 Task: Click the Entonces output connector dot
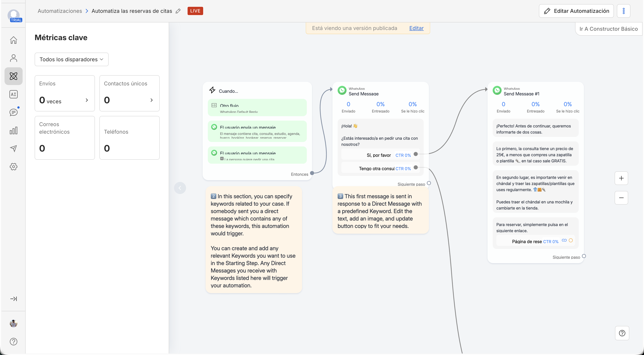coord(312,173)
